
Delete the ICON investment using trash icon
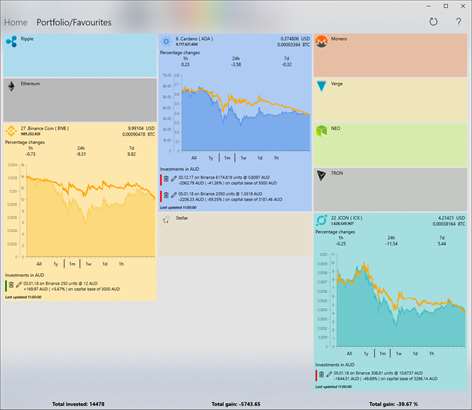point(321,374)
